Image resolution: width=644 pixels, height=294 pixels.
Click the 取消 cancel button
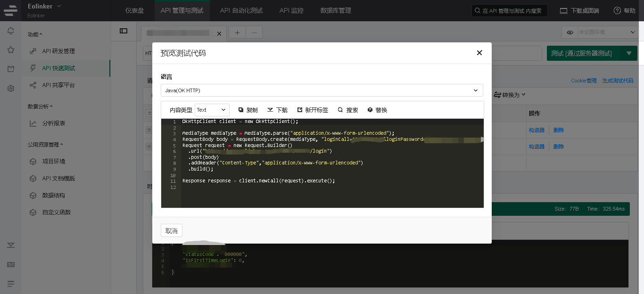coord(172,230)
